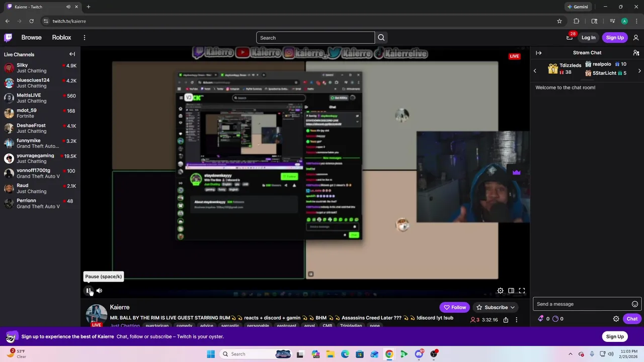
Task: Show hidden system tray icons
Action: click(570, 354)
